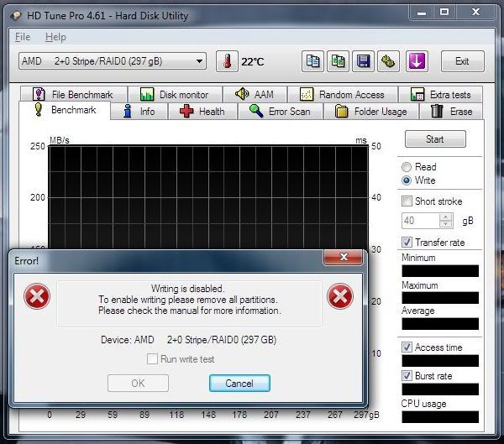The image size is (504, 444).
Task: Click the CPU usage result field
Action: tap(440, 416)
